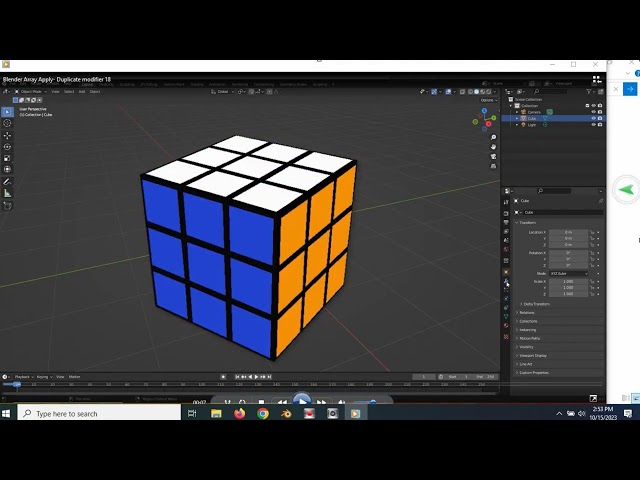Click the timeline play button
The width and height of the screenshot is (640, 480).
tap(256, 377)
